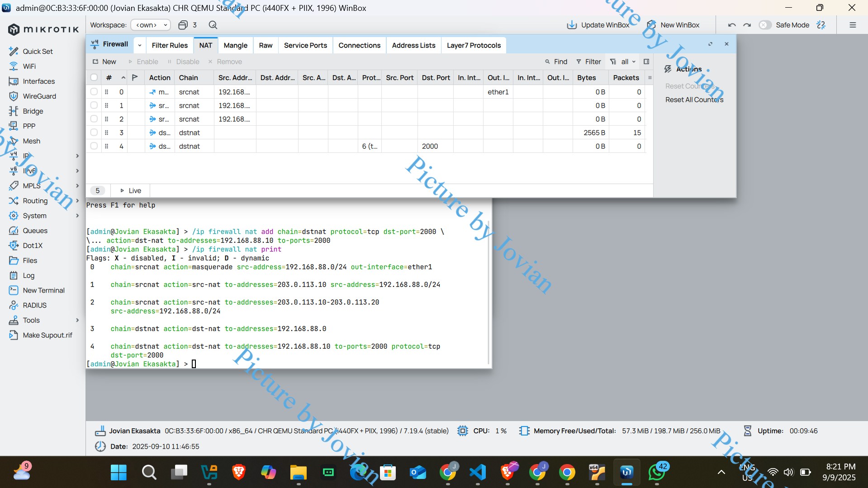Click the Filter button
Screen dimensions: 868x488
pyautogui.click(x=588, y=62)
